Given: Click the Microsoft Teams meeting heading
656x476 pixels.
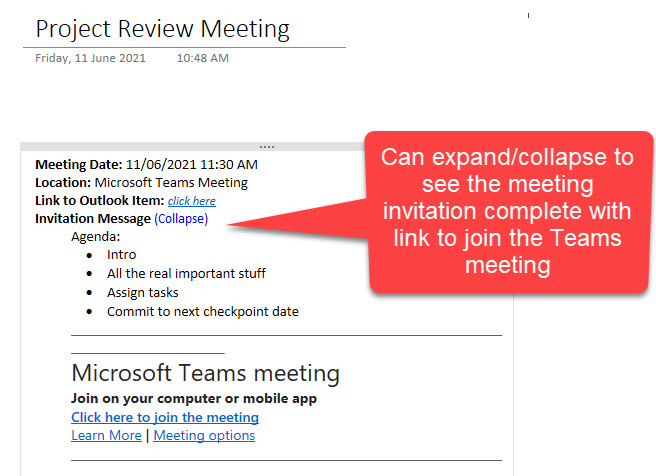Looking at the screenshot, I should pyautogui.click(x=205, y=374).
